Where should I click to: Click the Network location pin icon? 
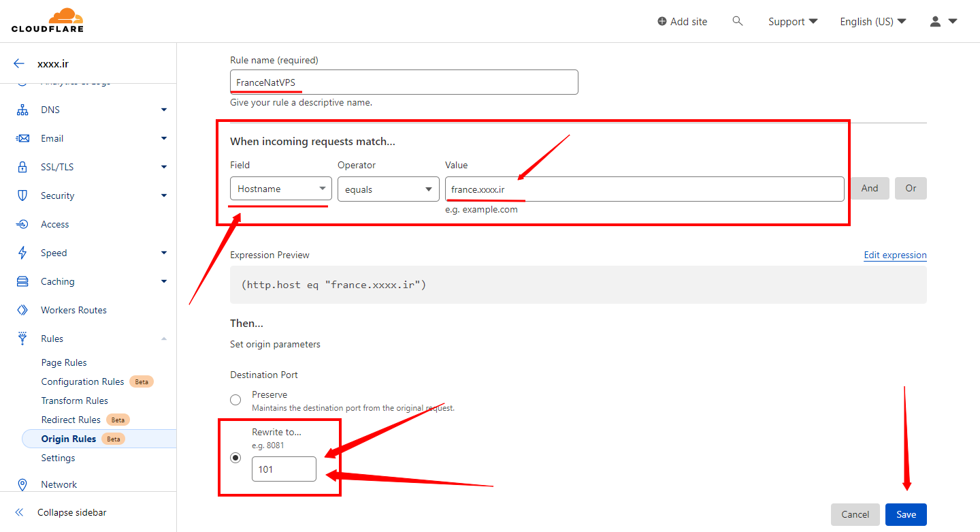tap(22, 484)
